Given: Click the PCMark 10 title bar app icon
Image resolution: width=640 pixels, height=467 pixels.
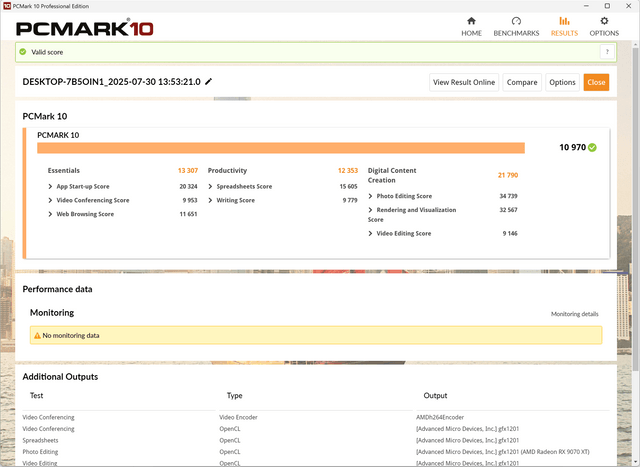Looking at the screenshot, I should [x=7, y=6].
